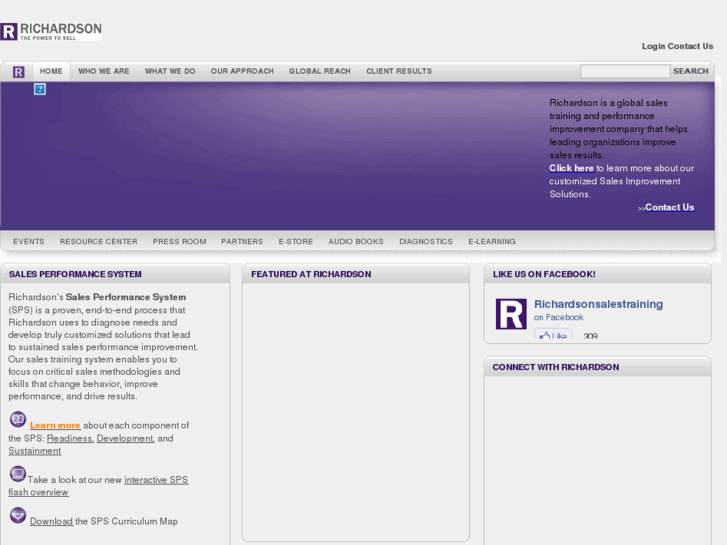727x545 pixels.
Task: Click the Richardsonsalestraining Facebook link
Action: pos(599,304)
